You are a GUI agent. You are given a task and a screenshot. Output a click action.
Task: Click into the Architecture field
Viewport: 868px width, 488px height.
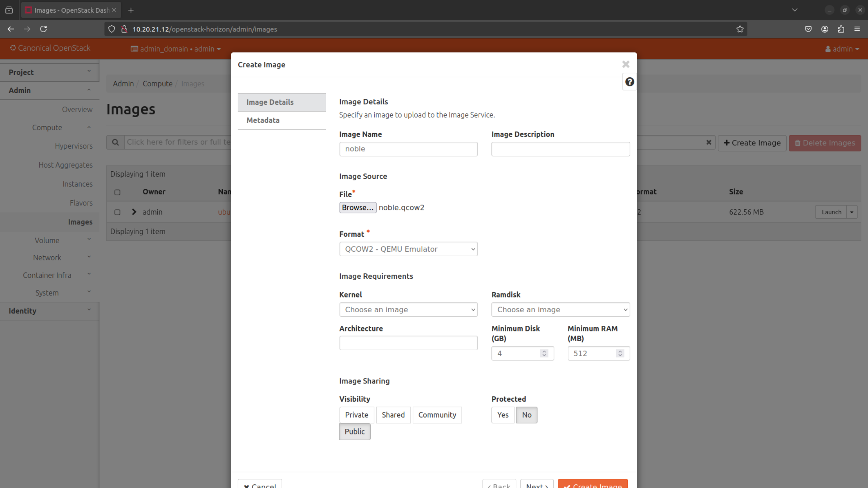(x=408, y=343)
